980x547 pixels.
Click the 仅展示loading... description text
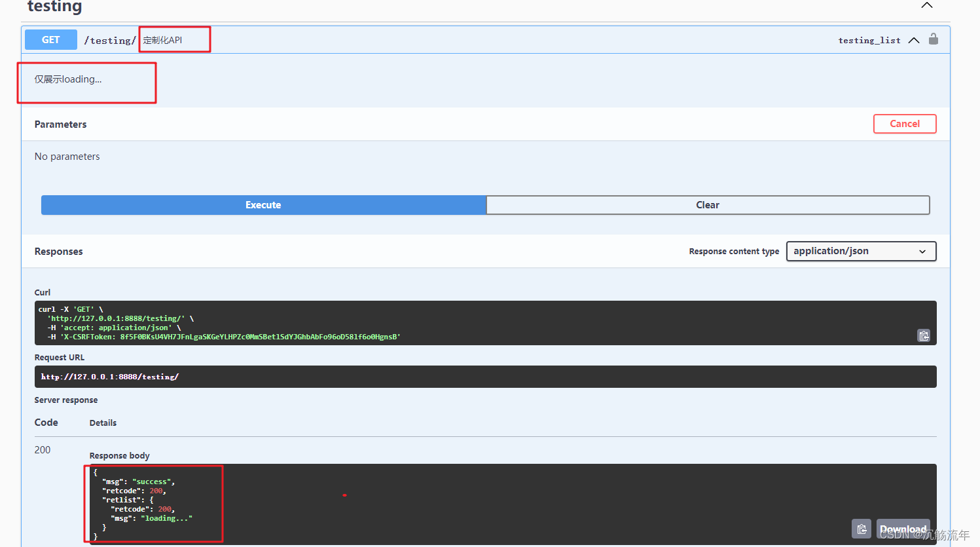click(68, 79)
